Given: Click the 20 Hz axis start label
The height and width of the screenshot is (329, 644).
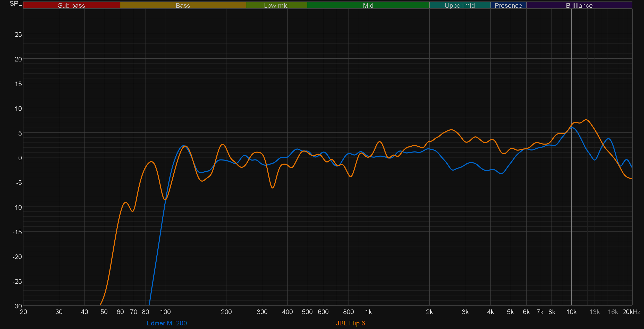Looking at the screenshot, I should click(x=23, y=312).
